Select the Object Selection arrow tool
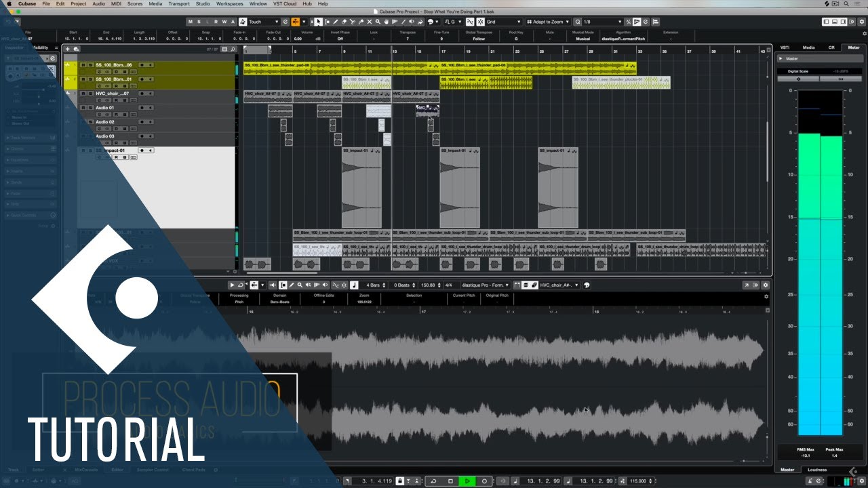This screenshot has width=868, height=488. [x=318, y=22]
